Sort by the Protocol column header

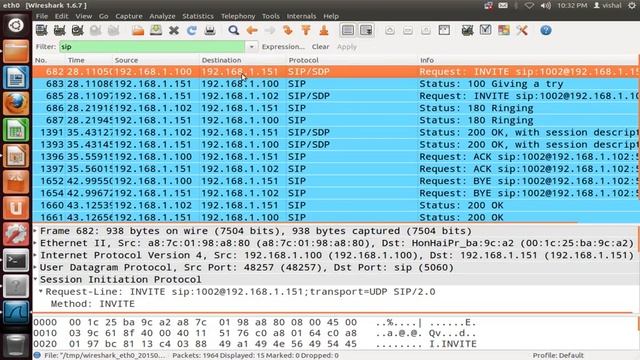(353, 60)
